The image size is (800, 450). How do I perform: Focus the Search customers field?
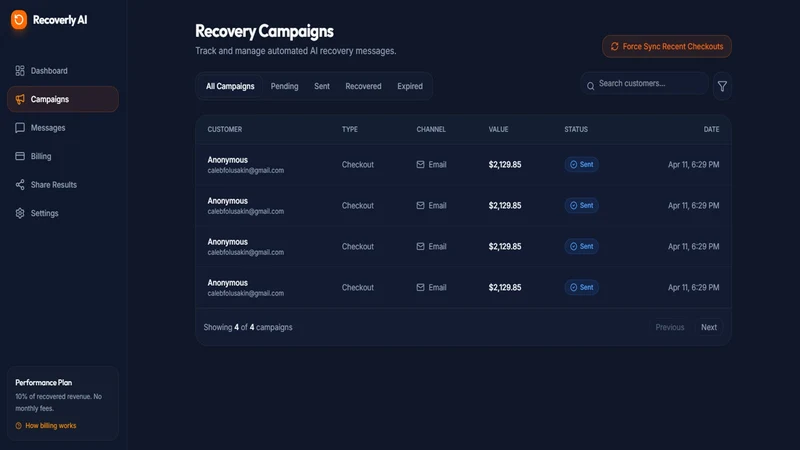click(645, 84)
